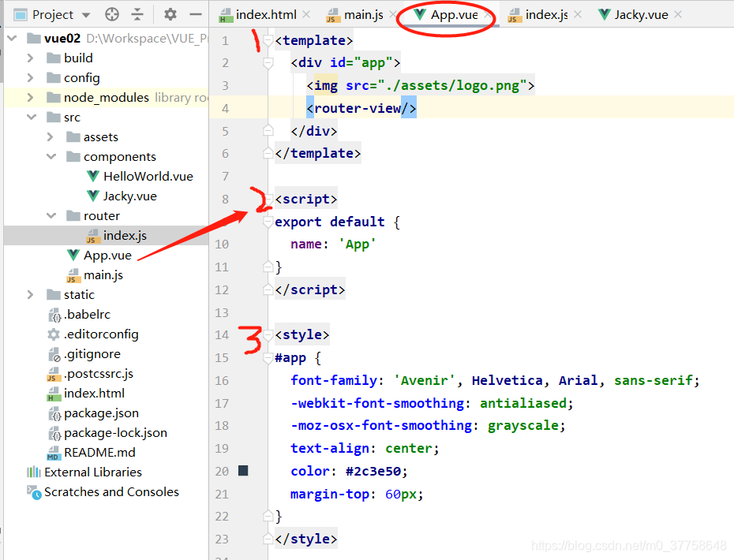The image size is (734, 560).
Task: Click the JS file icon of main.js in tree
Action: point(73,275)
